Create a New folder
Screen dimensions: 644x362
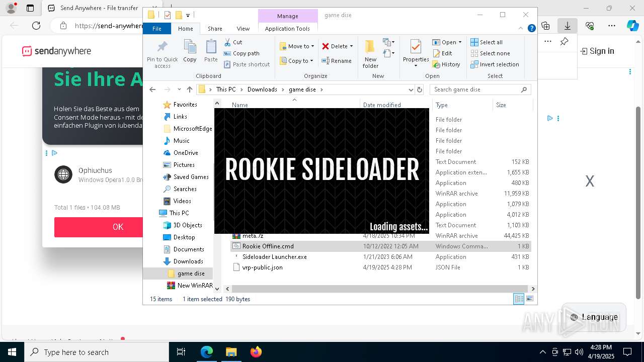pos(370,54)
